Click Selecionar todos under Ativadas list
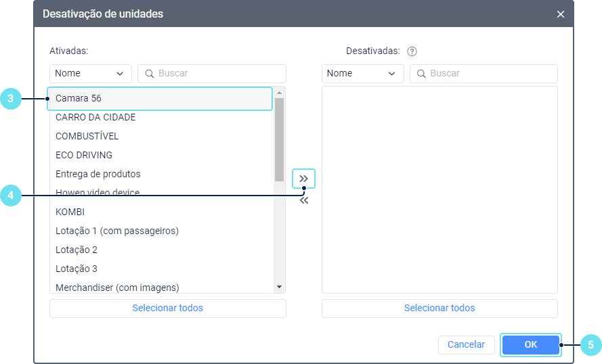 coord(167,308)
